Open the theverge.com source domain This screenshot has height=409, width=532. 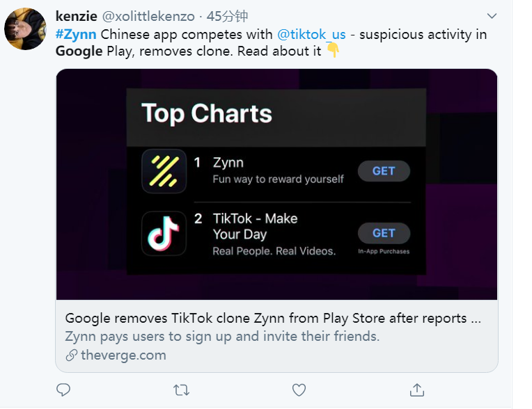123,355
